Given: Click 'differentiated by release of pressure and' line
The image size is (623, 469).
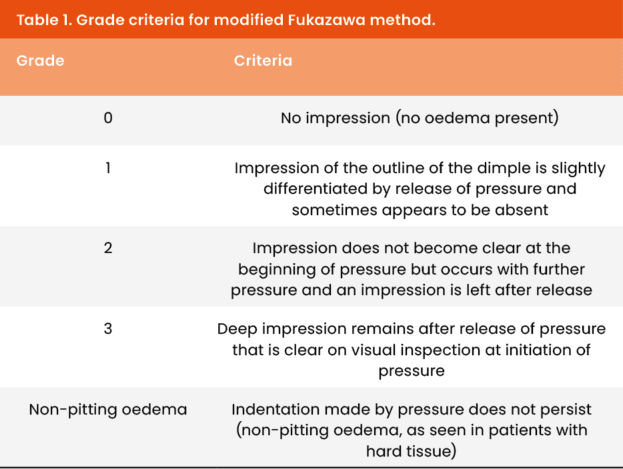Looking at the screenshot, I should (x=420, y=189).
